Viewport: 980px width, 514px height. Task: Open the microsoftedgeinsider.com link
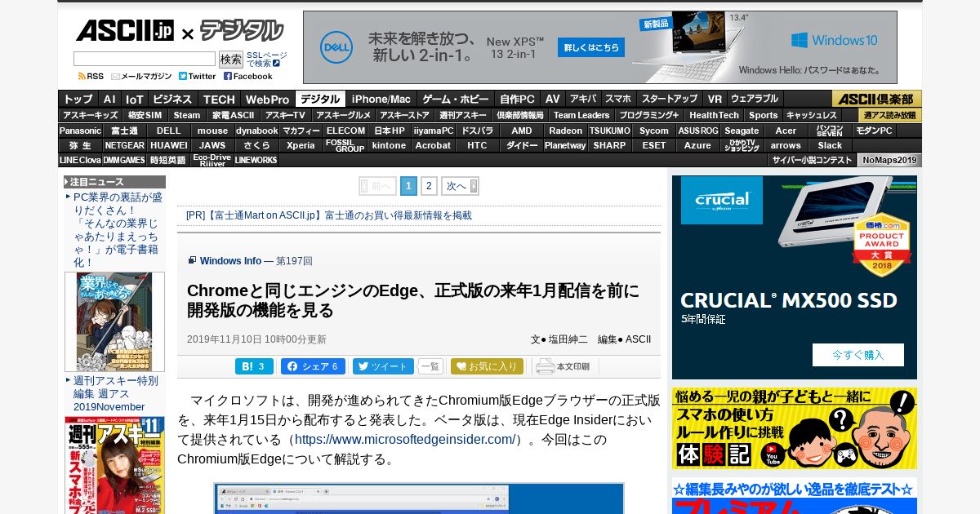[x=404, y=440]
